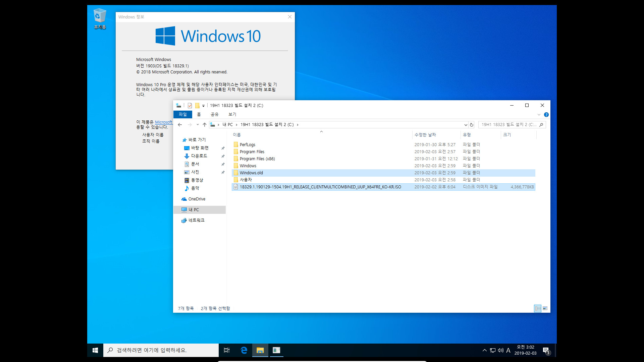Open the Windows folder
This screenshot has height=362, width=644.
(x=248, y=165)
